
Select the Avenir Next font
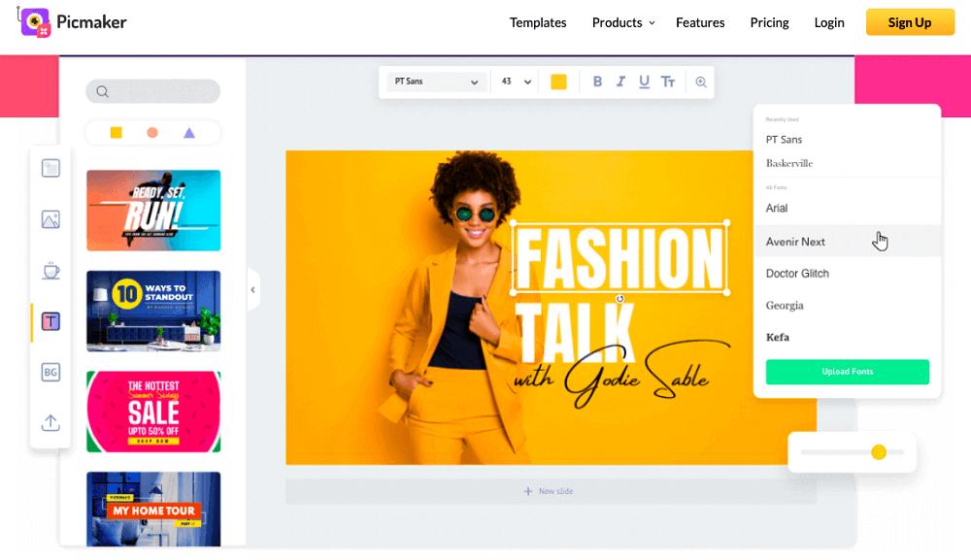click(x=847, y=242)
